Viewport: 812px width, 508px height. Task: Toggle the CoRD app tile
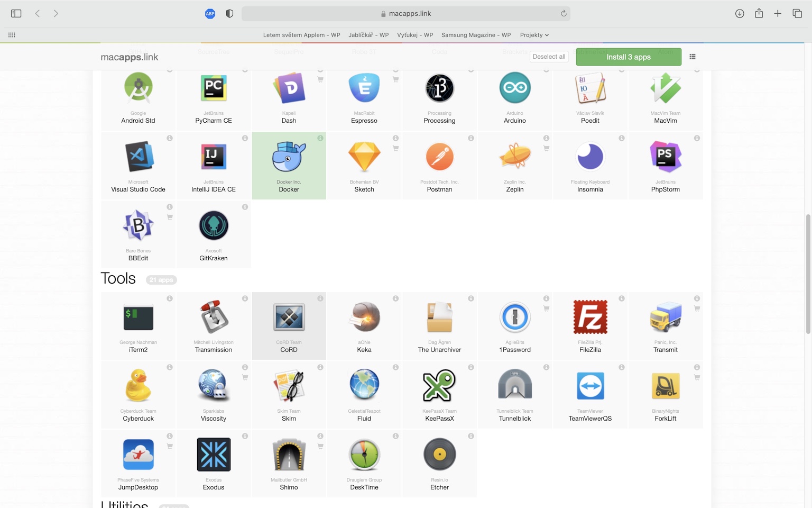289,326
